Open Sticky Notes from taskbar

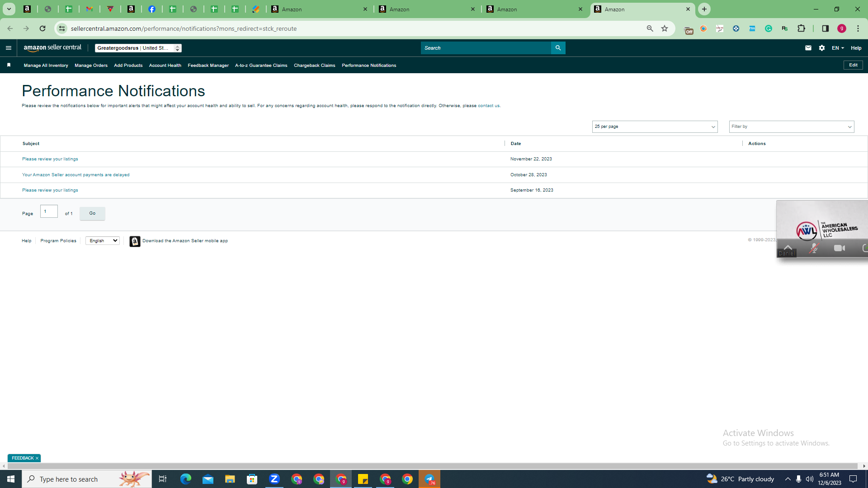[x=363, y=479]
